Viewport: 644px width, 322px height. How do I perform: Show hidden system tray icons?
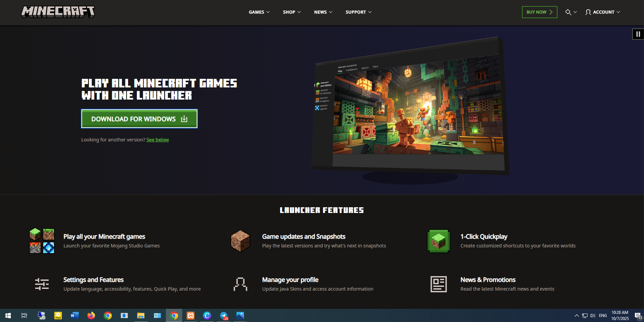pyautogui.click(x=576, y=316)
